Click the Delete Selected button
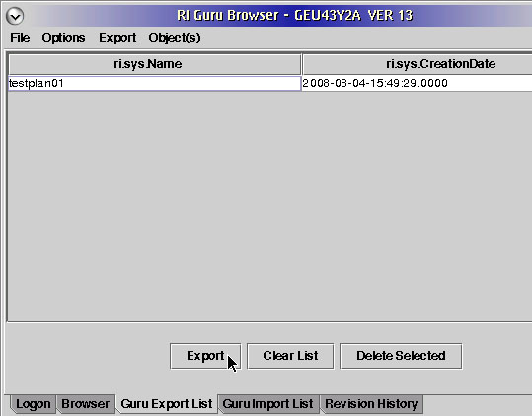Viewport: 532px width, 416px height. [x=401, y=356]
